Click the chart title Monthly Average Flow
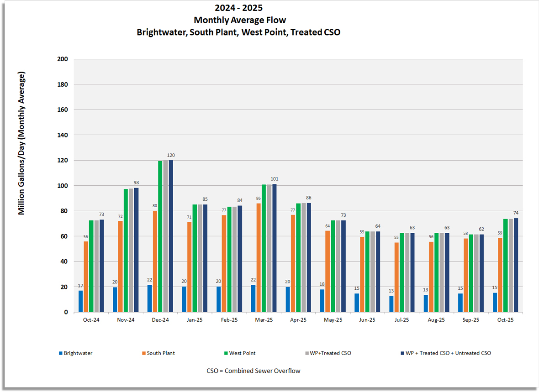539x392 pixels. (x=240, y=20)
